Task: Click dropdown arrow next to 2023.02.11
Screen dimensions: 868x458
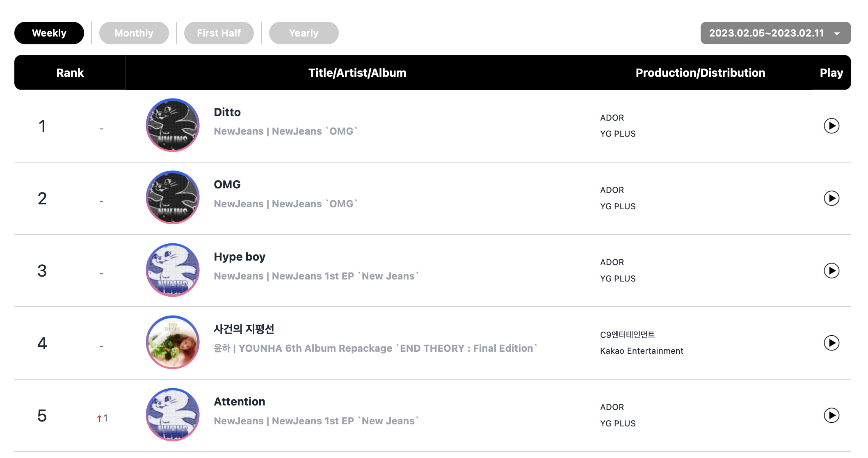Action: [x=837, y=34]
